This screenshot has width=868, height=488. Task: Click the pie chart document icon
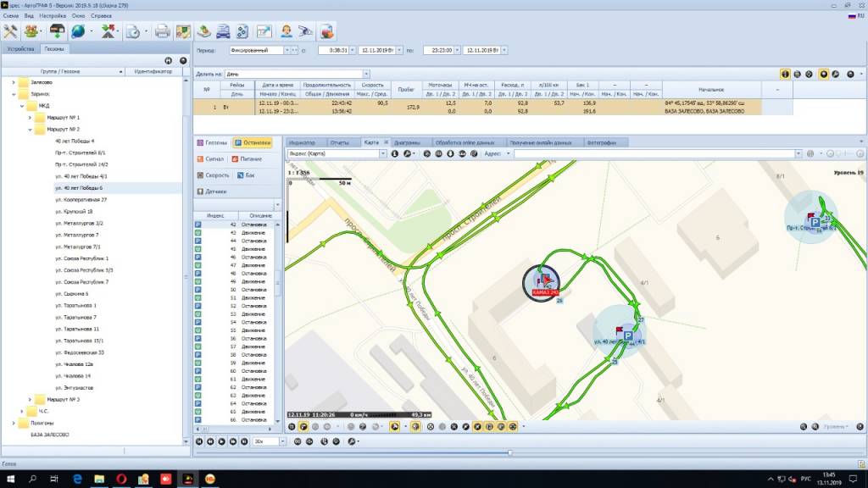tap(327, 31)
